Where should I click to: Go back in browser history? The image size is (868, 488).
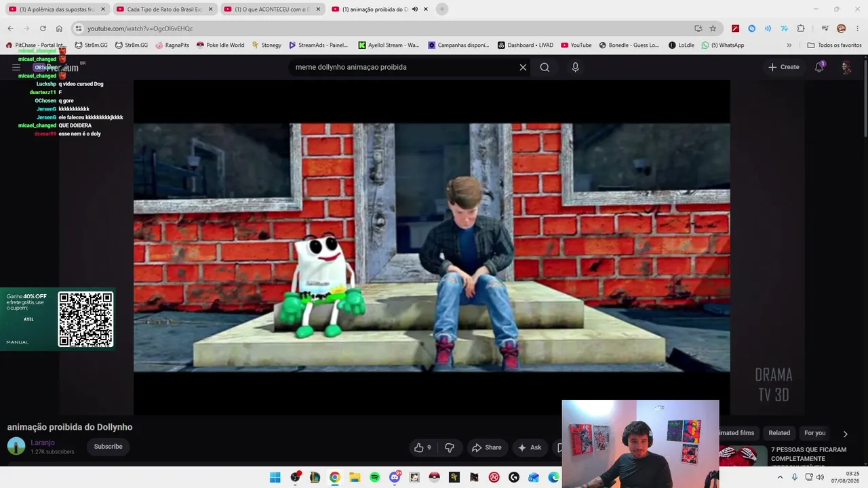(x=10, y=28)
